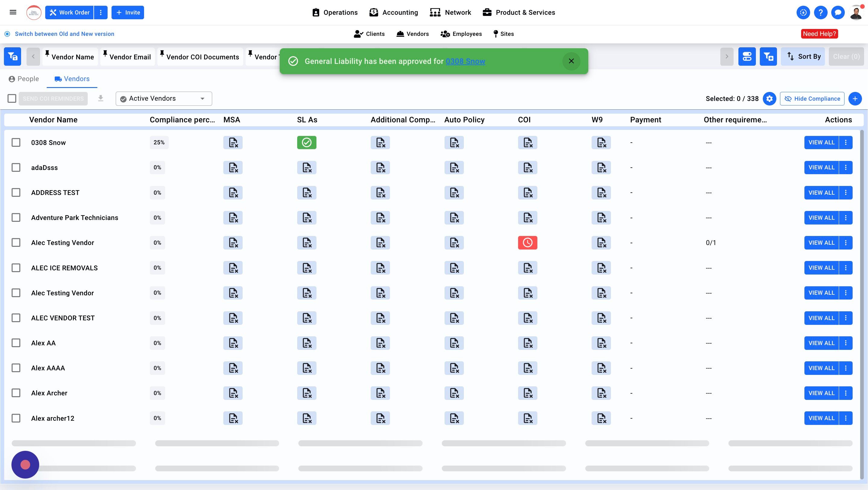Click the approved SL As status icon for 0308 Snow
Screen dimensions: 868x490
(306, 142)
